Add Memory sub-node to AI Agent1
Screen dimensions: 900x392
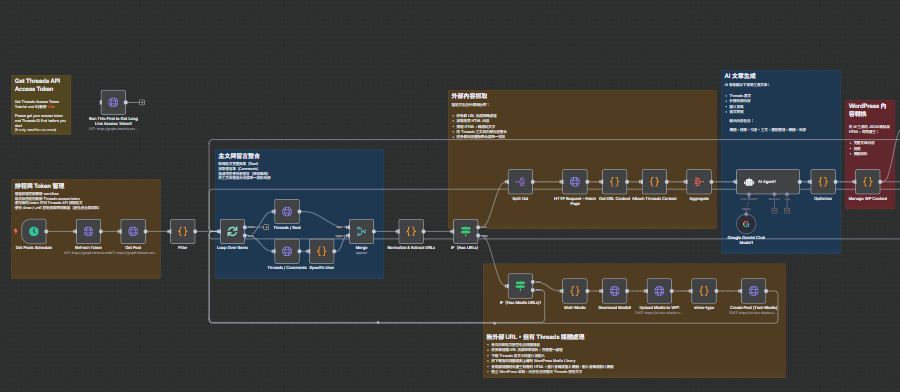coord(774,211)
